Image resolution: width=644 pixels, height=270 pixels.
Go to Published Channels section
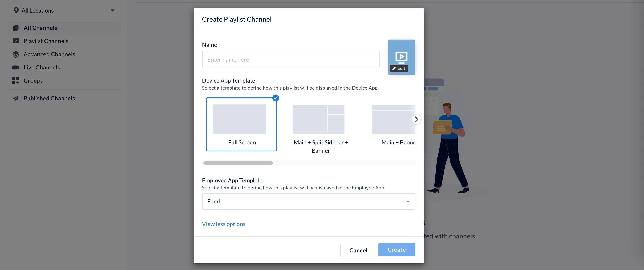point(49,98)
